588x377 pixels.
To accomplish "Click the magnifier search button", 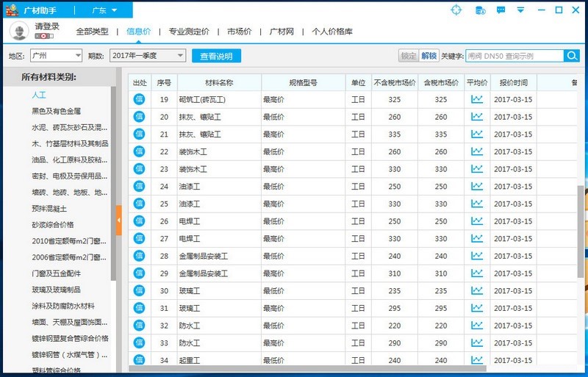I will pyautogui.click(x=571, y=56).
